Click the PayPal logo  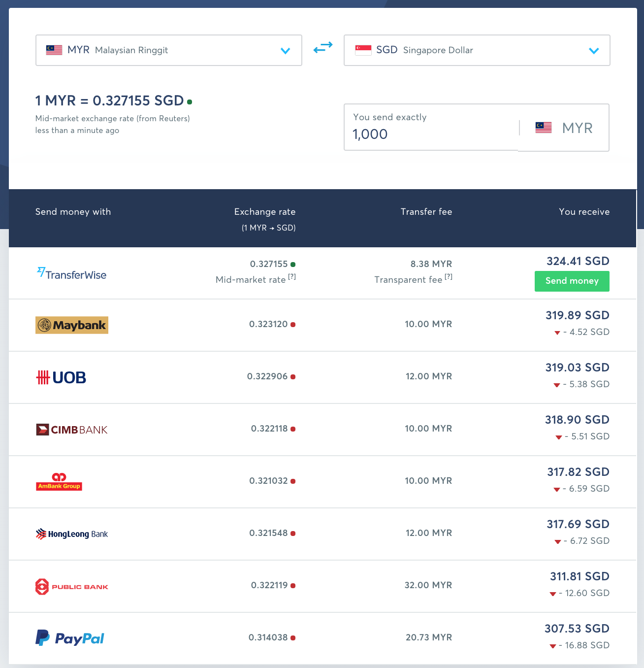(x=70, y=638)
